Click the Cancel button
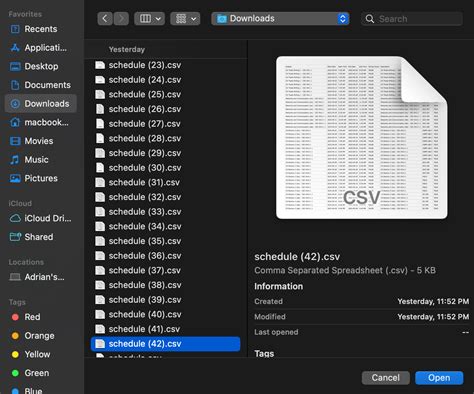 (386, 378)
